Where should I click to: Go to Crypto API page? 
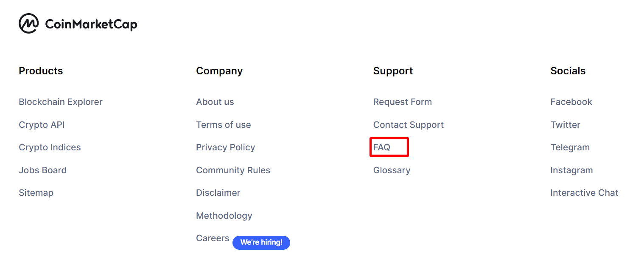pos(42,125)
